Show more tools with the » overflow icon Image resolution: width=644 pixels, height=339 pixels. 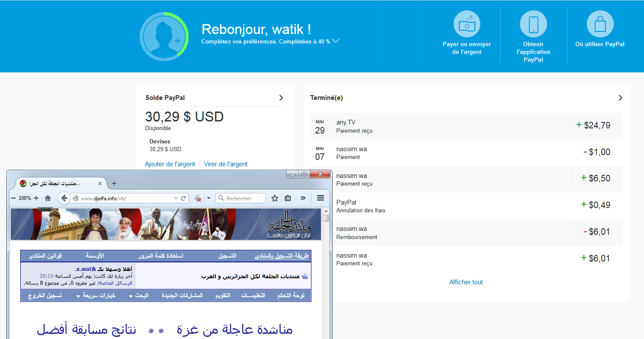(x=303, y=198)
